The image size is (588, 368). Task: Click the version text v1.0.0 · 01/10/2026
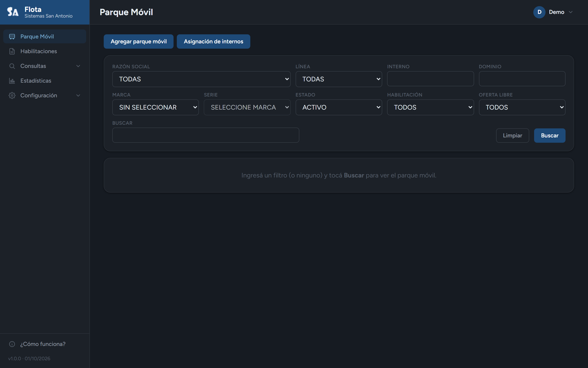click(29, 359)
